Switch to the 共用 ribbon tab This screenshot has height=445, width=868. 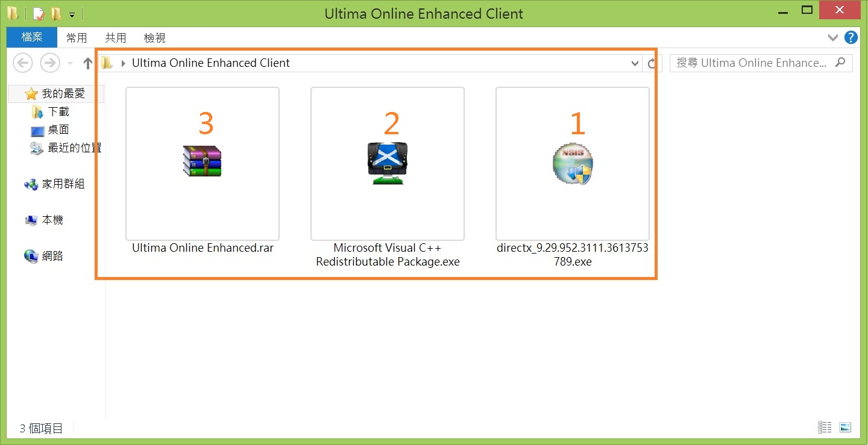116,38
